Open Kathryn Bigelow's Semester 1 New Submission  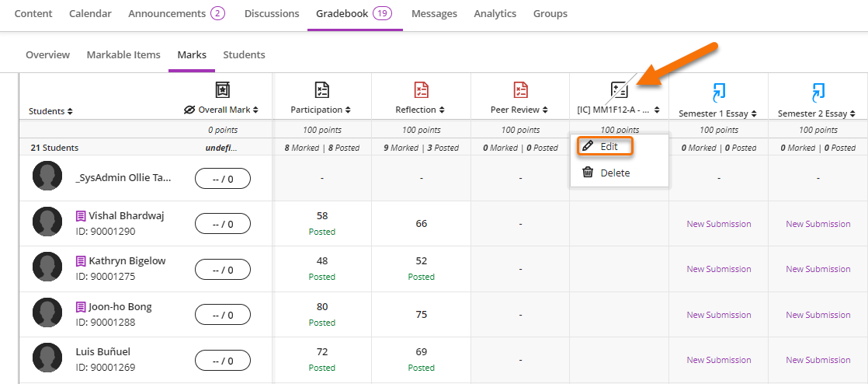[x=718, y=269]
